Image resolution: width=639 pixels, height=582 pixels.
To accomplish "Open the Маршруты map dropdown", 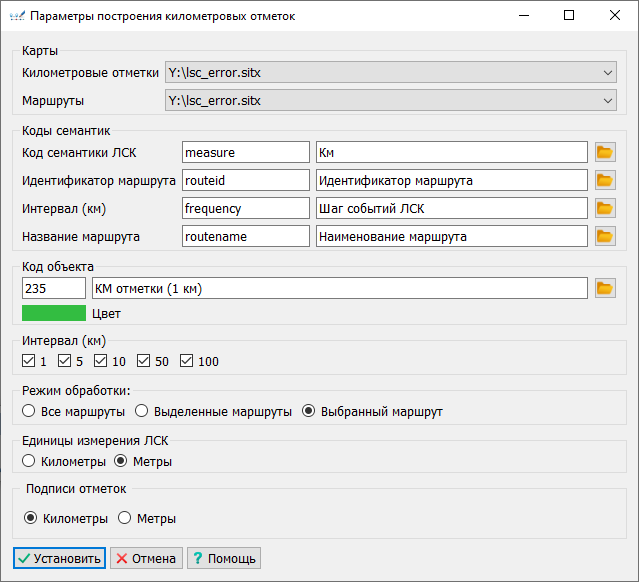I will [608, 101].
